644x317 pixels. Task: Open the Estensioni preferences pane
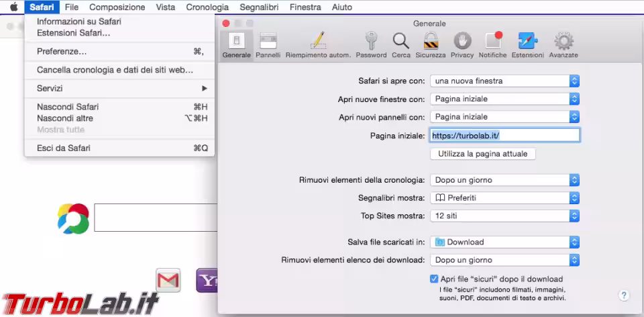tap(528, 44)
